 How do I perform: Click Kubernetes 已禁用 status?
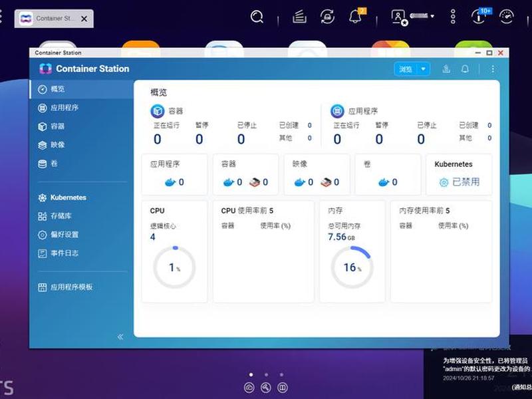460,182
